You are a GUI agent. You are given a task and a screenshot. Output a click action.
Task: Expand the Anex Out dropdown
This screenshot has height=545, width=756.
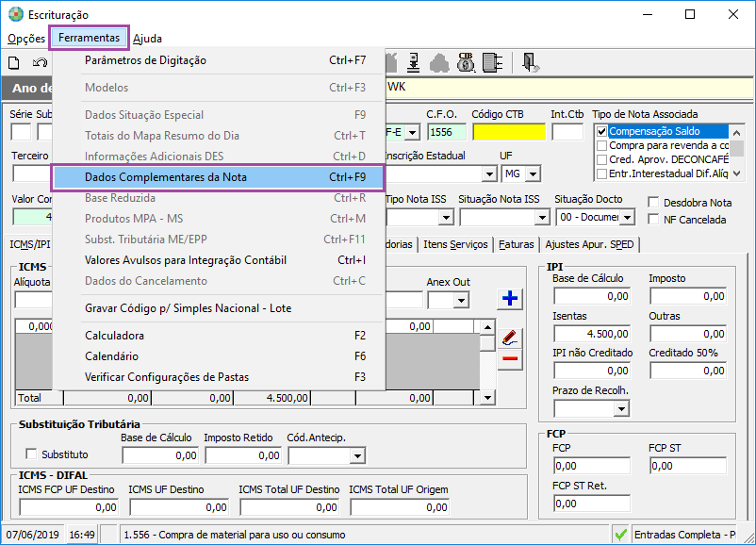(461, 301)
